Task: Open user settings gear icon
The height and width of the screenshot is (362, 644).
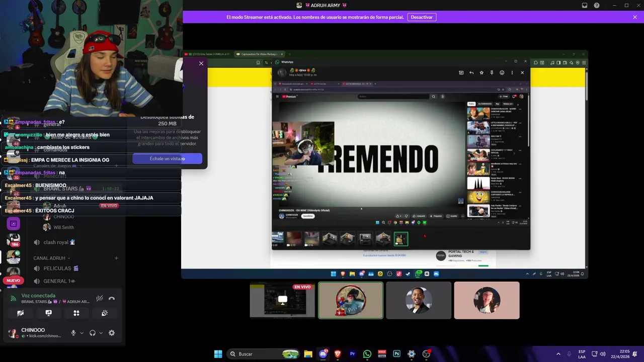Action: point(112,333)
